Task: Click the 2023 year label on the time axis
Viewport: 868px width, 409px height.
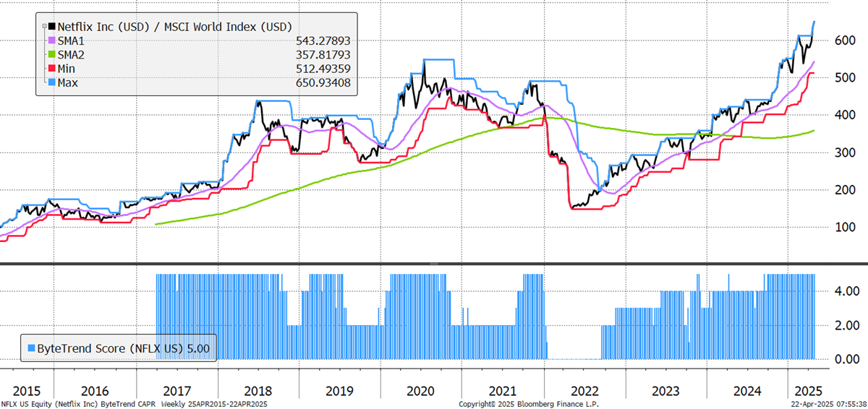Action: coord(665,391)
